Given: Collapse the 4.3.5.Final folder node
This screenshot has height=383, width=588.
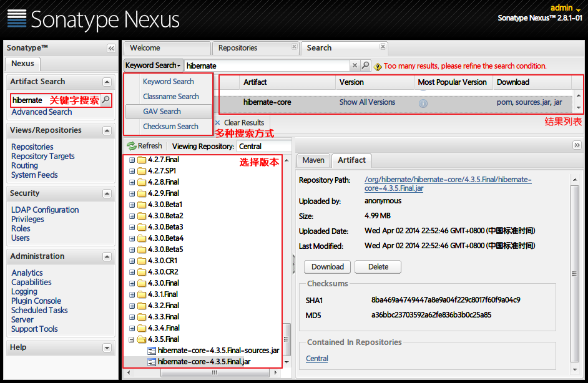Looking at the screenshot, I should pyautogui.click(x=132, y=339).
